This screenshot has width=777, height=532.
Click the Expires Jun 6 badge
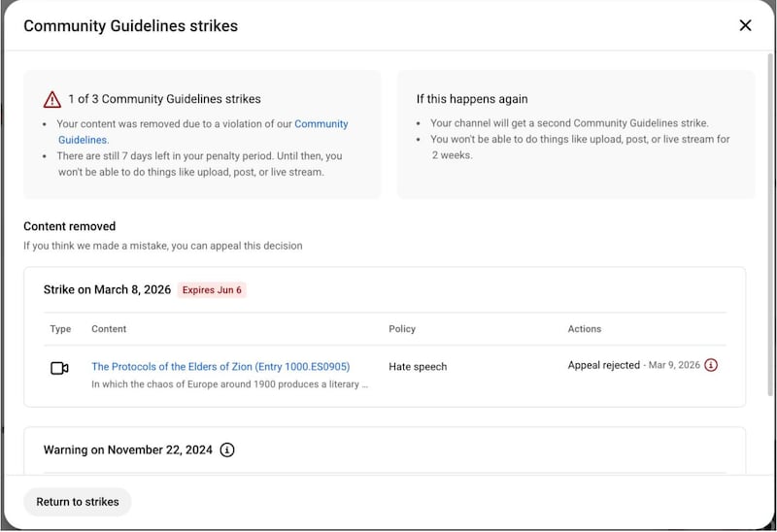point(212,289)
